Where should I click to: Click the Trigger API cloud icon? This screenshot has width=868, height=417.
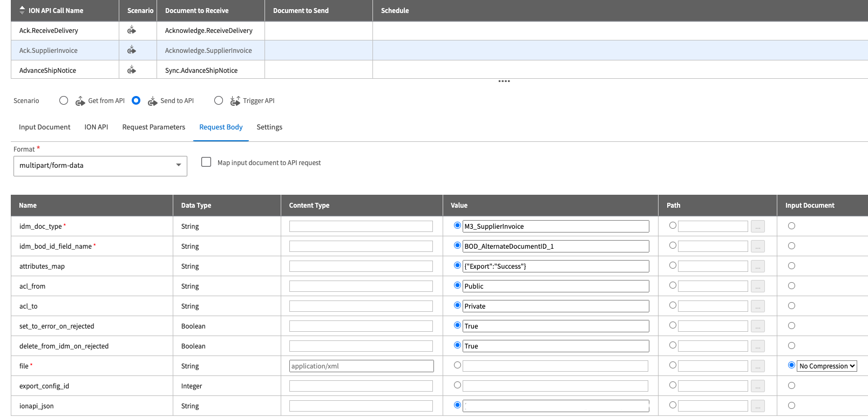pos(235,101)
